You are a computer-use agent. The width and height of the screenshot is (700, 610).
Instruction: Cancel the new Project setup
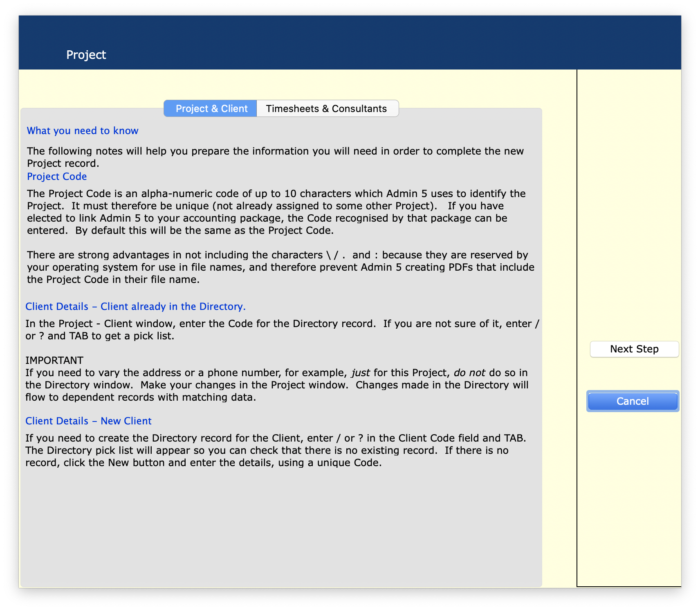pos(633,401)
